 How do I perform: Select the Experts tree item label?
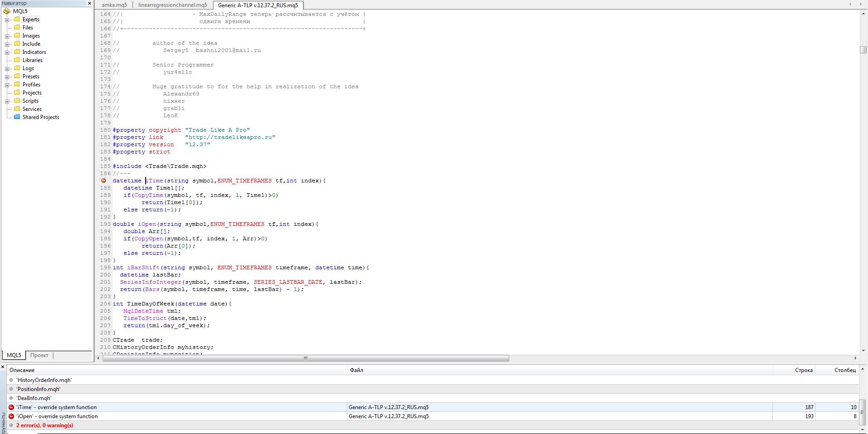pyautogui.click(x=31, y=19)
